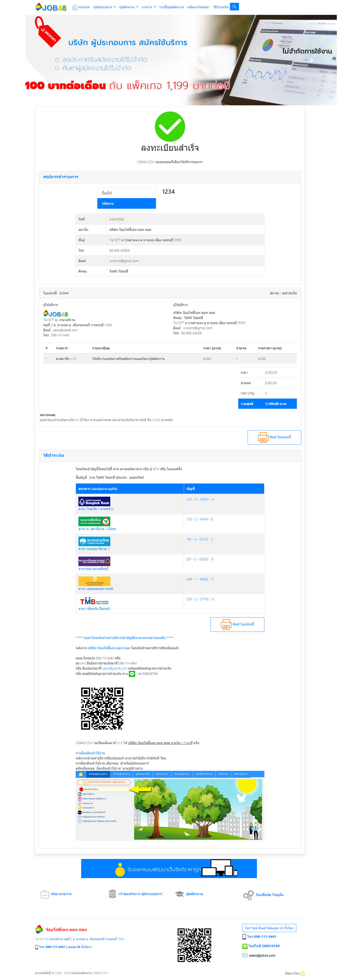Screen dimensions: 340x980
Task: Go to หน้าแรก home icon link
Action: pos(81,7)
